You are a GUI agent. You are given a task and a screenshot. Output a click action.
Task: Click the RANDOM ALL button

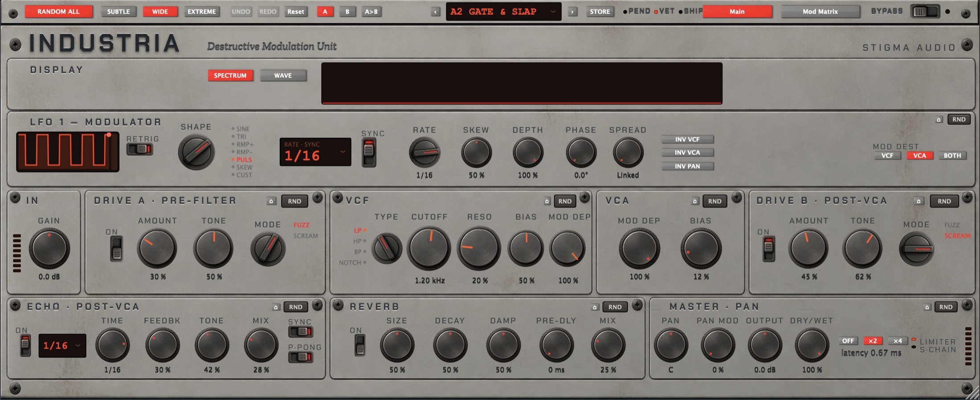[59, 12]
